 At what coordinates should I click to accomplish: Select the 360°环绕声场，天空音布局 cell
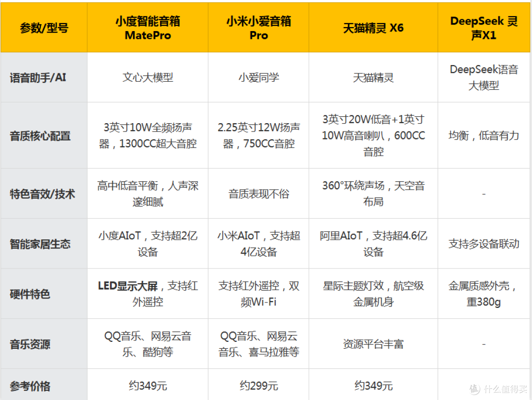373,194
